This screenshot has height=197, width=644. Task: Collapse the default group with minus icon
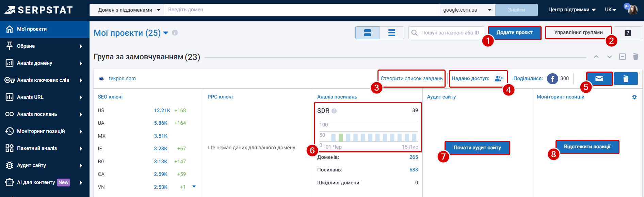tap(623, 57)
